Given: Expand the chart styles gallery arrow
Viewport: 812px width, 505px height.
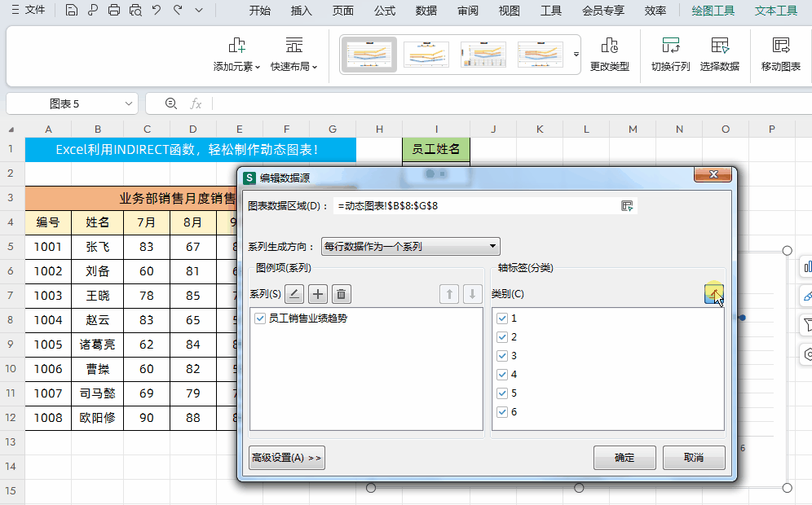Looking at the screenshot, I should click(x=576, y=54).
